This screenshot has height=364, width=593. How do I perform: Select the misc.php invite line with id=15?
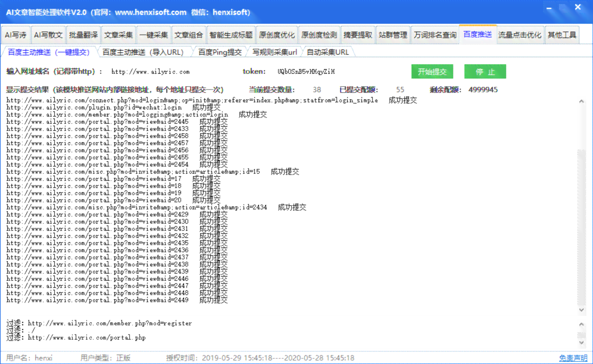pyautogui.click(x=153, y=172)
